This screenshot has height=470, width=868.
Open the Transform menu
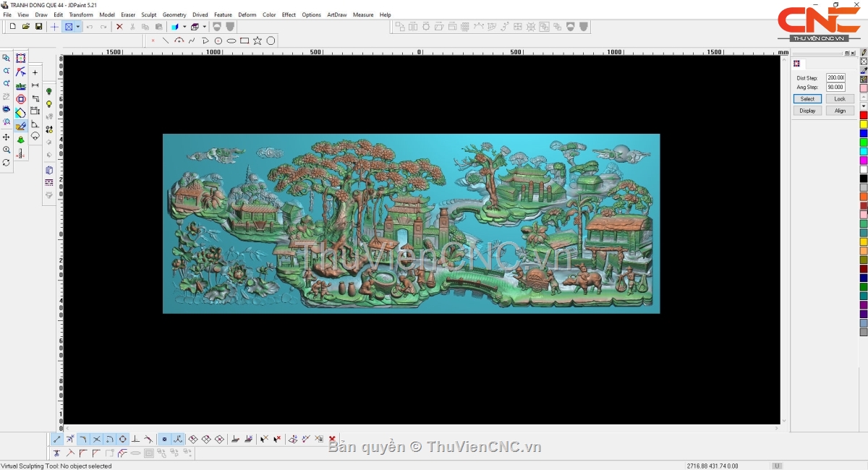[81, 14]
